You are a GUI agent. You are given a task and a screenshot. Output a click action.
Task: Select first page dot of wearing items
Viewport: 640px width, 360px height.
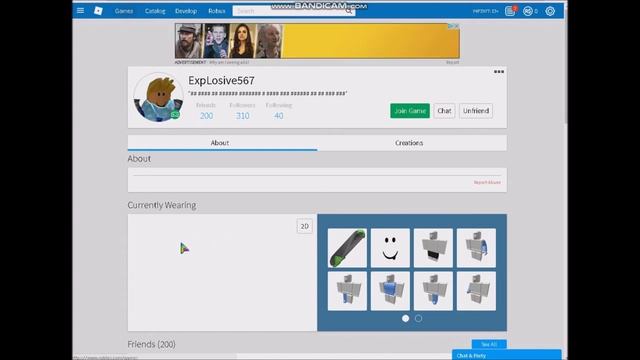coord(405,318)
